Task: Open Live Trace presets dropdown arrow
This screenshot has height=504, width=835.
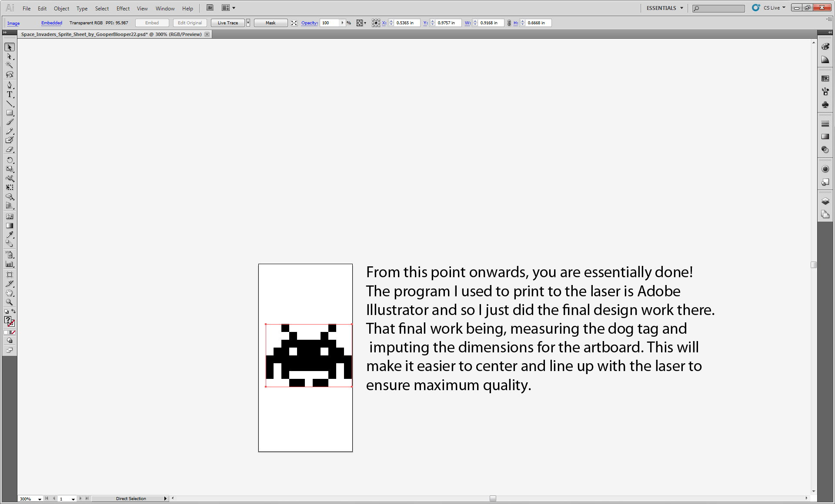Action: [248, 23]
